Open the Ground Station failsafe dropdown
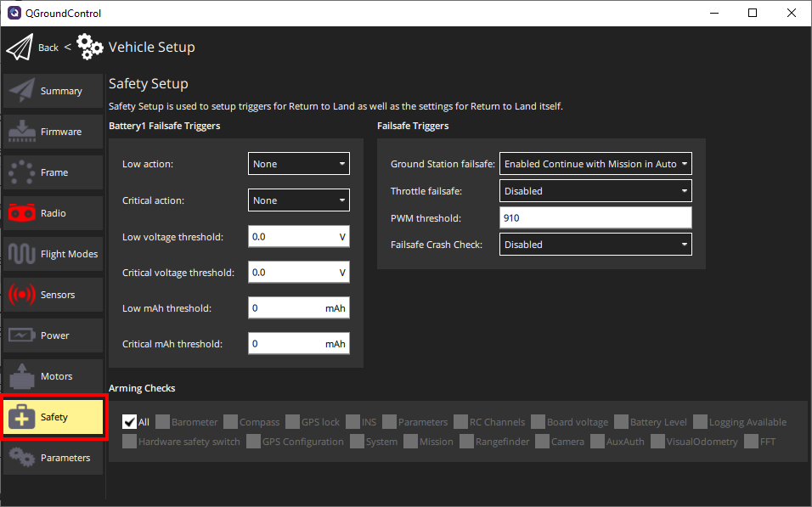 (595, 164)
